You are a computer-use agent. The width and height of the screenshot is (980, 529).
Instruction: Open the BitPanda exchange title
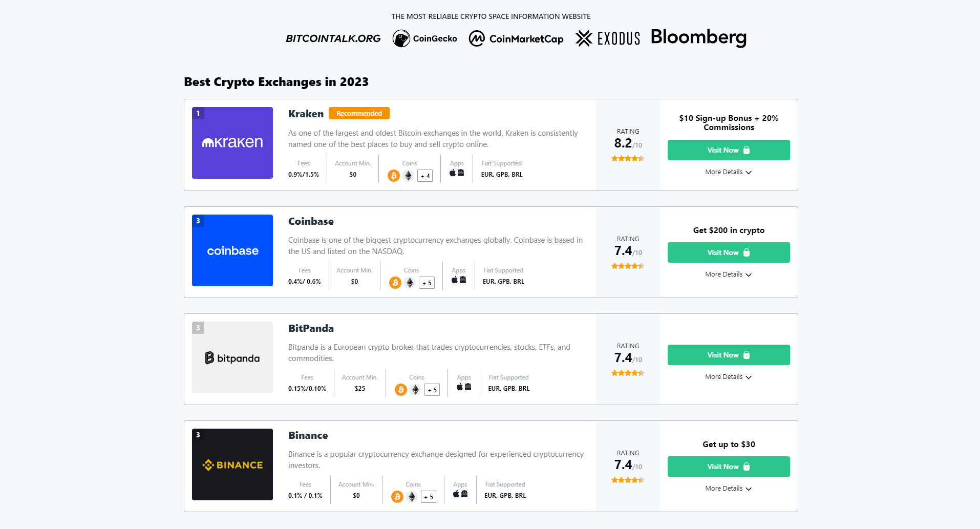311,328
